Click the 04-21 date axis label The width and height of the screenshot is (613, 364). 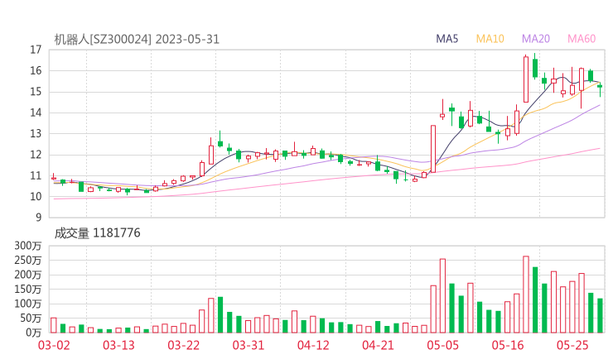(x=378, y=345)
